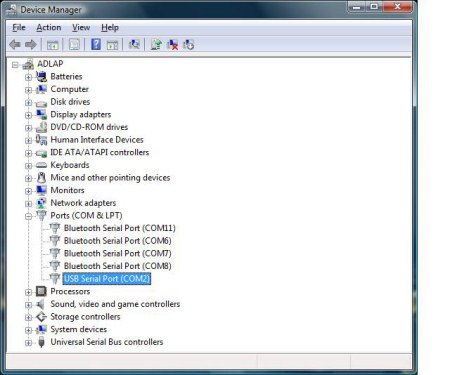Expand the System devices node
Viewport: 450px width, 375px height.
[28, 330]
